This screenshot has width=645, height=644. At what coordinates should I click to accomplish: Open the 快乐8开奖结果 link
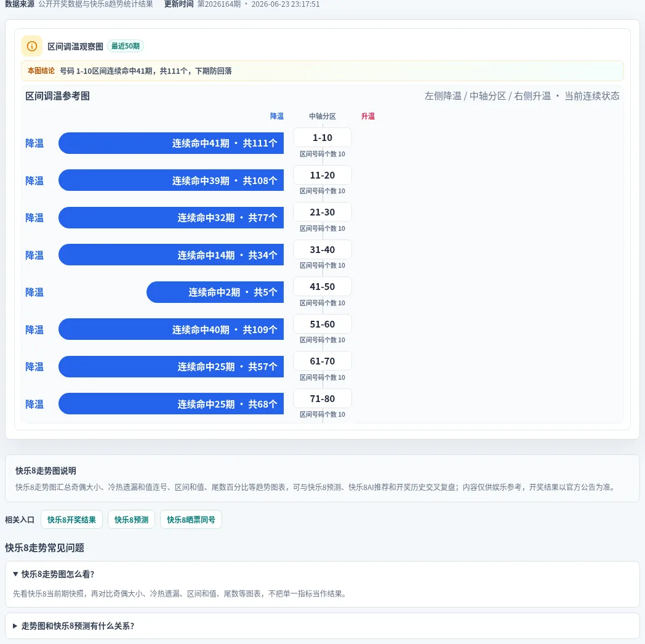71,519
